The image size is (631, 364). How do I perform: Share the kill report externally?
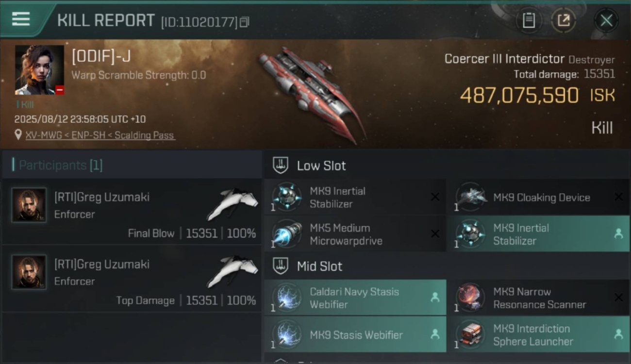(x=564, y=20)
